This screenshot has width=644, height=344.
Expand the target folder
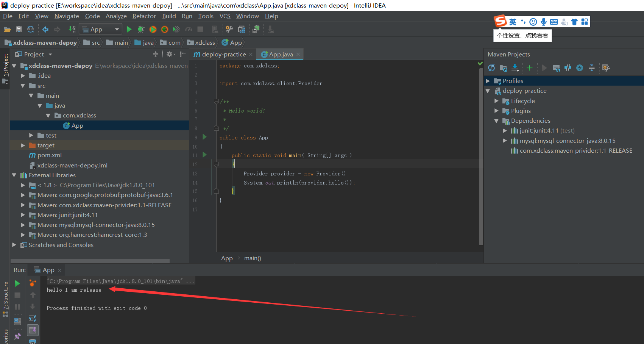[23, 145]
